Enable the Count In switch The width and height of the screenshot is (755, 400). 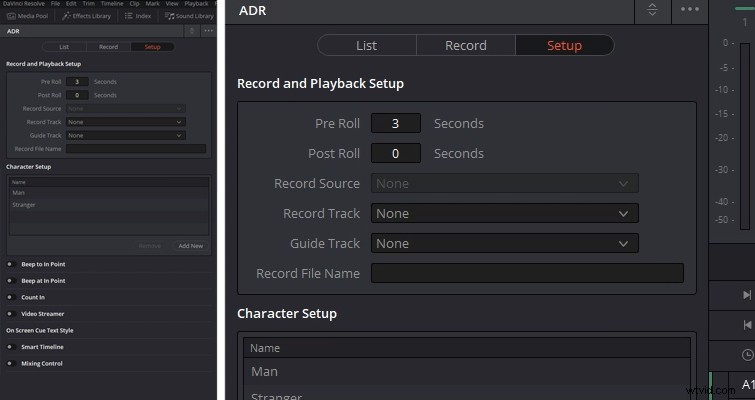[11, 297]
